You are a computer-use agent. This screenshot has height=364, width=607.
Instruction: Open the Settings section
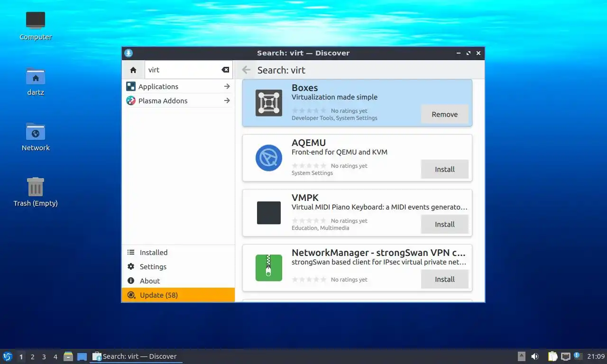178,267
